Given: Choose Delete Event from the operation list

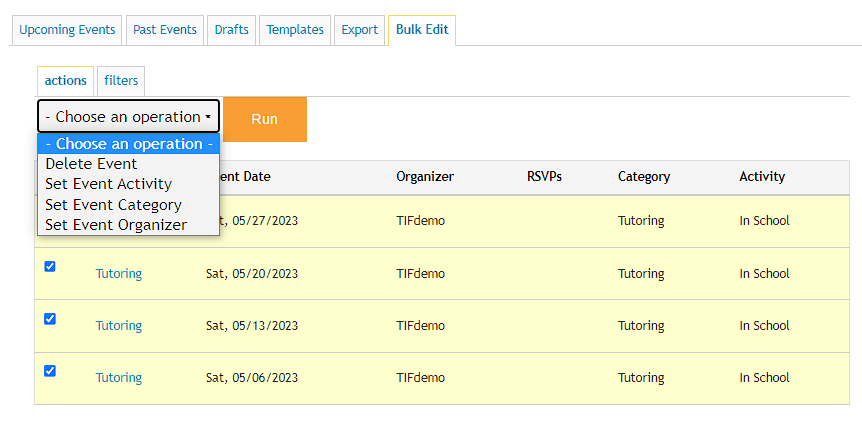Looking at the screenshot, I should (92, 164).
